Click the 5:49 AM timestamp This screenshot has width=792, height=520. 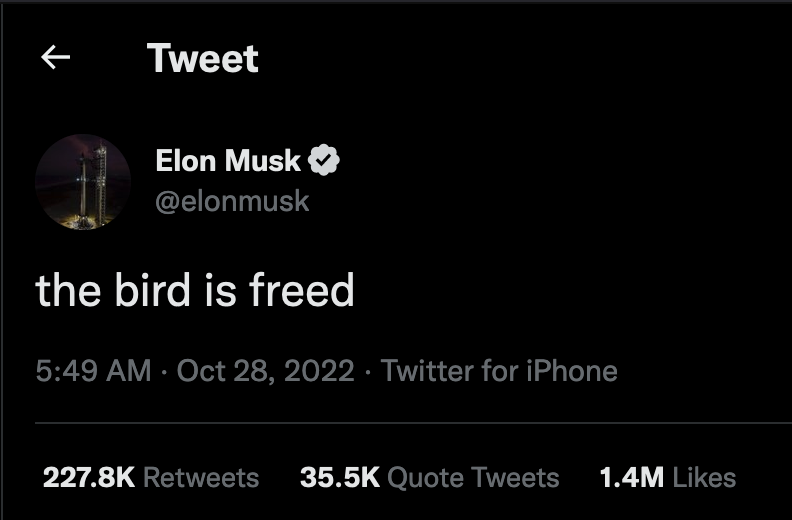click(93, 372)
